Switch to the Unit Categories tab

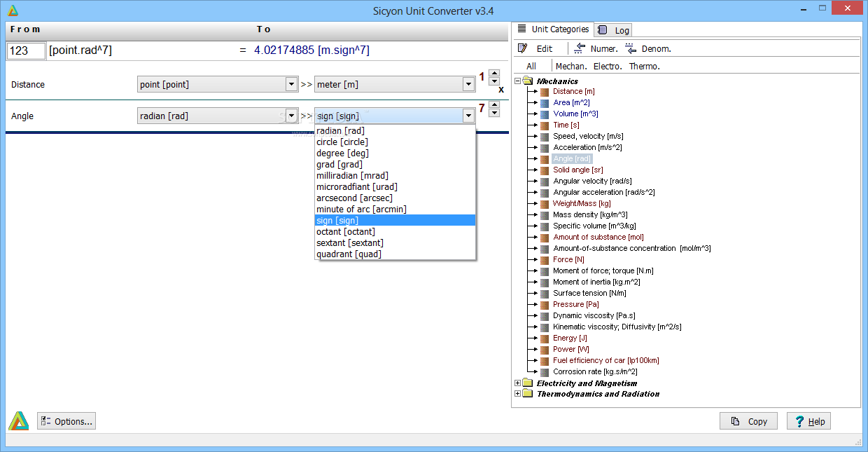pos(553,29)
